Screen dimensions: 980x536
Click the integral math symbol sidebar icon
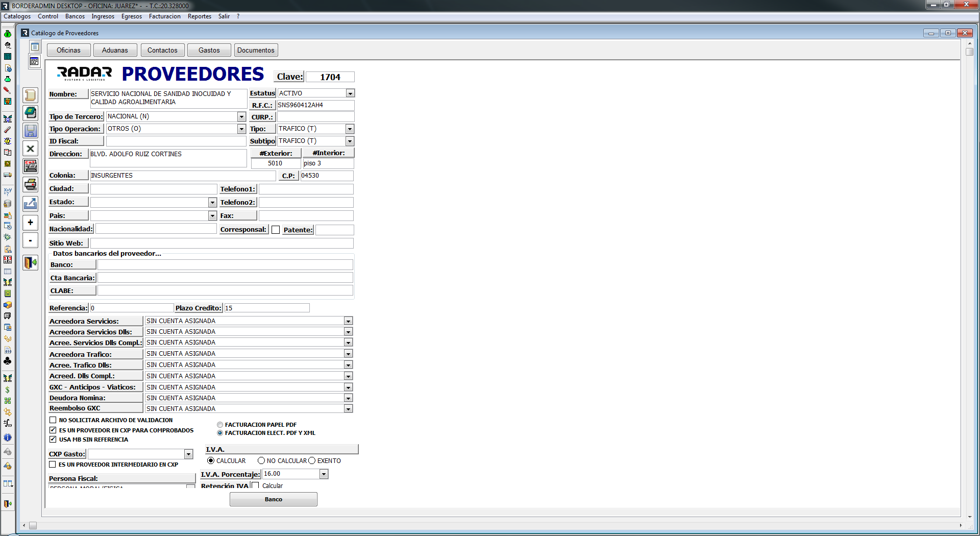pyautogui.click(x=7, y=423)
